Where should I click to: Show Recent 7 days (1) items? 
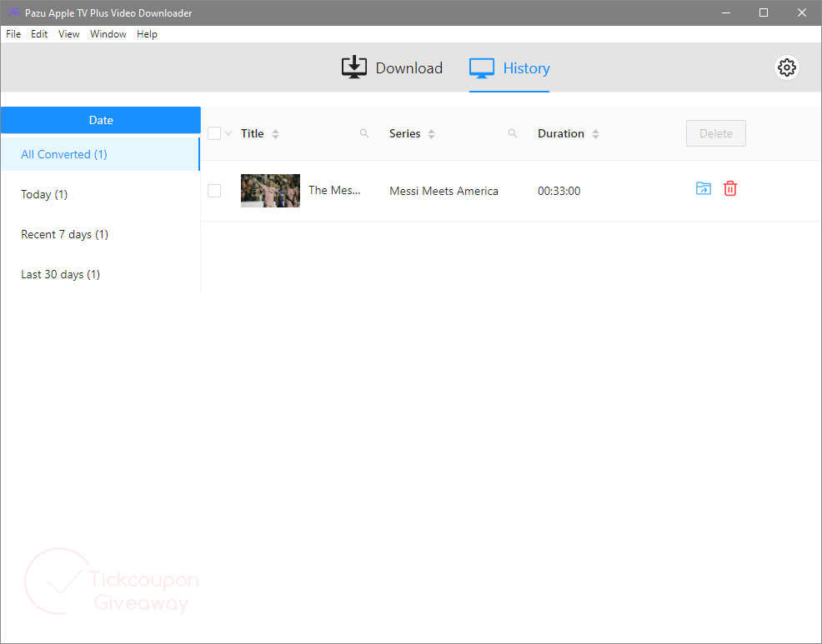pos(100,234)
